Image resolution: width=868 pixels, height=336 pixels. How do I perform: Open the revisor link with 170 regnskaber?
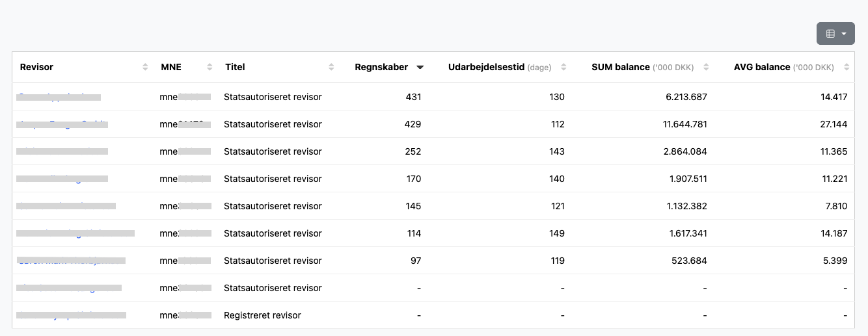pos(62,179)
